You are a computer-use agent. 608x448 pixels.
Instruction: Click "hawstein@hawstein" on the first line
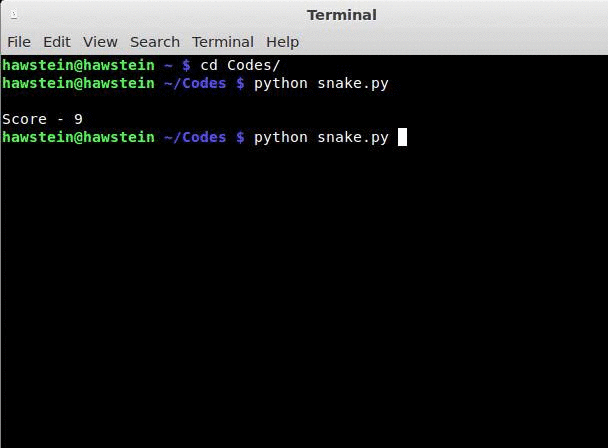pyautogui.click(x=78, y=65)
